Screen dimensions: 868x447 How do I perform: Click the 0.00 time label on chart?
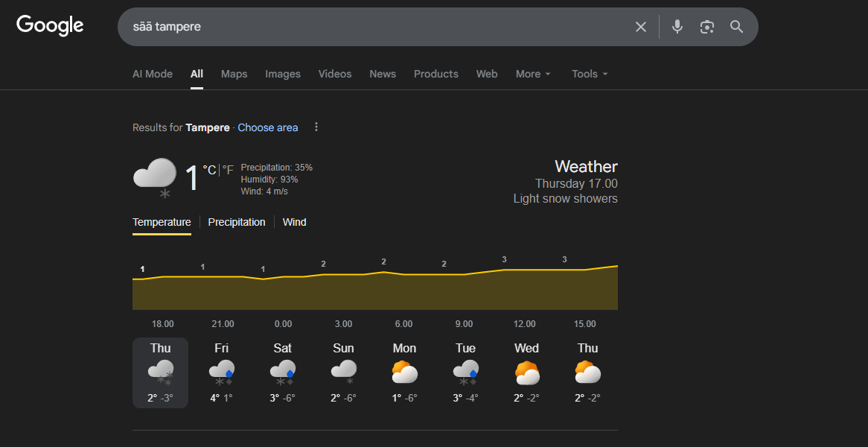pyautogui.click(x=283, y=324)
